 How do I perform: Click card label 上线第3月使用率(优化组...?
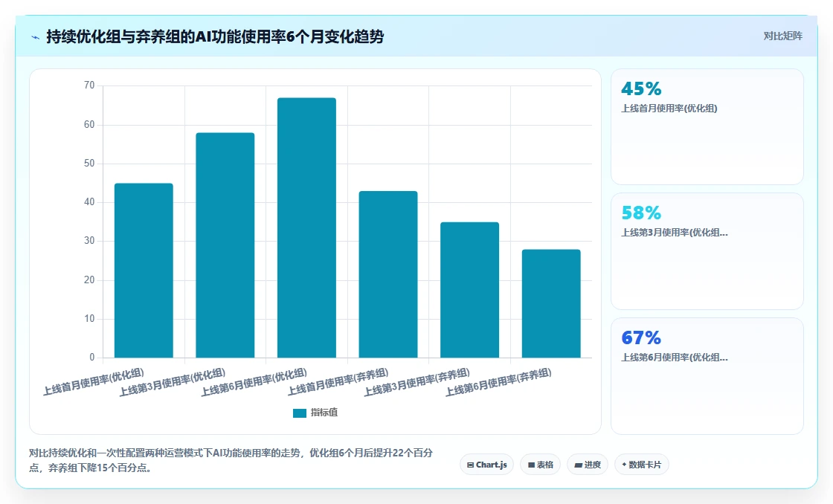pyautogui.click(x=675, y=233)
